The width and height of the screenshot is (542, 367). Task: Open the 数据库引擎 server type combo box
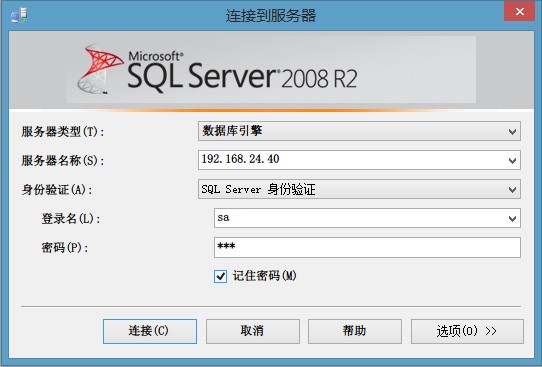(x=359, y=131)
